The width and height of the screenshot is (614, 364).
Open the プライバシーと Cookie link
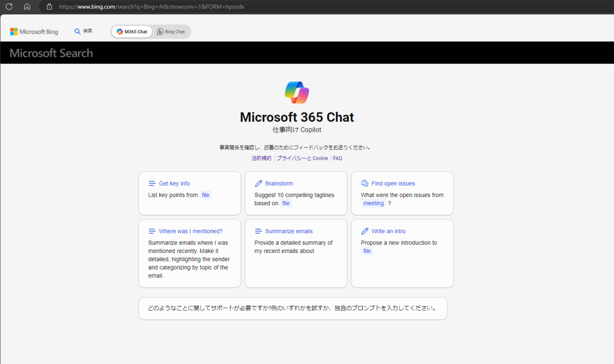tap(302, 158)
